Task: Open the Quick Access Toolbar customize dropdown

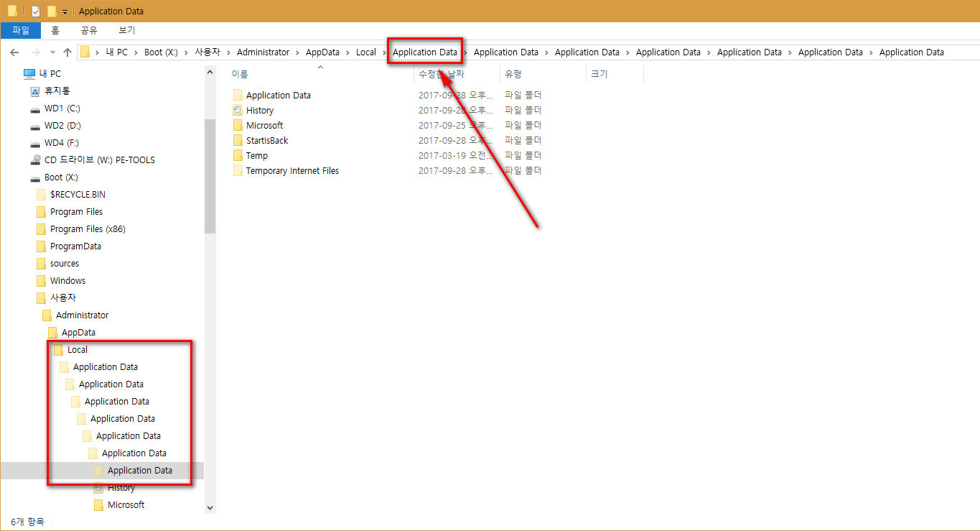Action: click(x=65, y=11)
